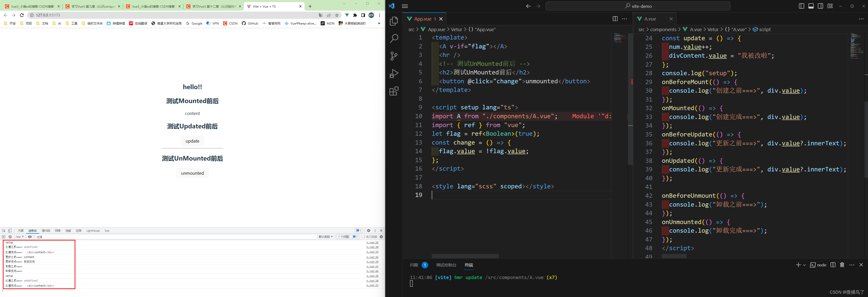Toggle the device toolbar in DevTools
The image size is (868, 297).
point(10,231)
